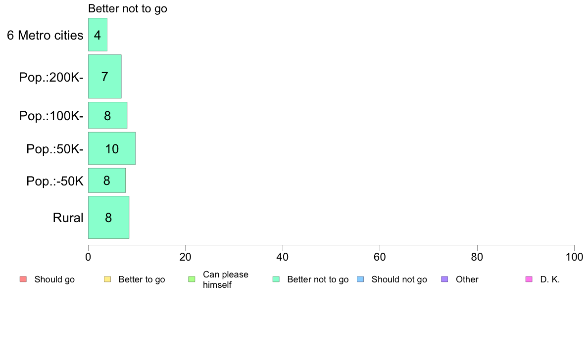The width and height of the screenshot is (588, 364).
Task: Click the 100 tick on x-axis
Action: [x=574, y=257]
